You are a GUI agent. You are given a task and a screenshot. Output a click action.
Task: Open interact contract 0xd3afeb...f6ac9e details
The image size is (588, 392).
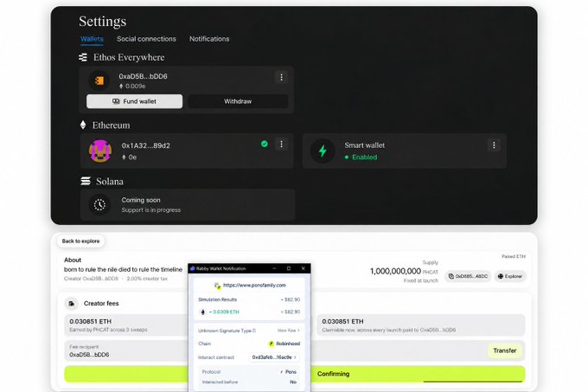pos(274,357)
